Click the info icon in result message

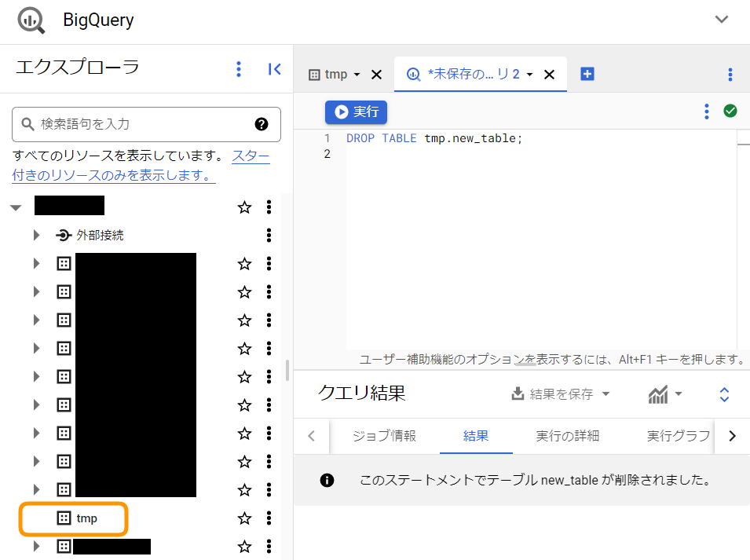(x=327, y=480)
